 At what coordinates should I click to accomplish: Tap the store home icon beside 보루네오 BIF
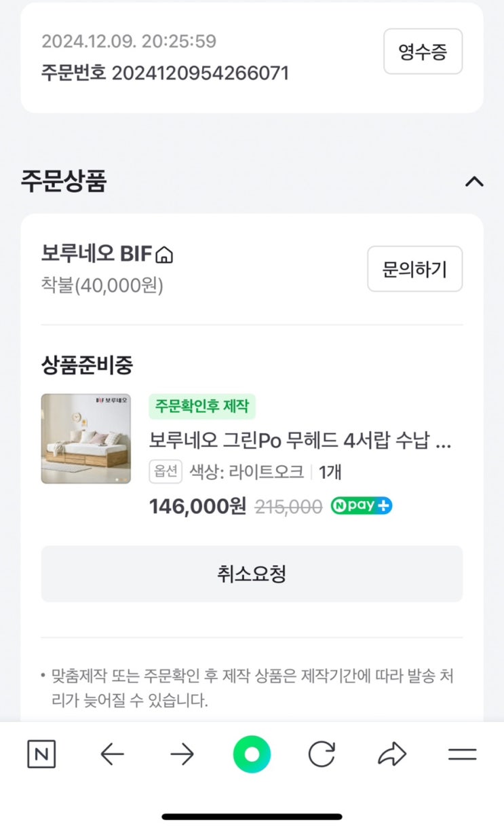click(x=165, y=255)
